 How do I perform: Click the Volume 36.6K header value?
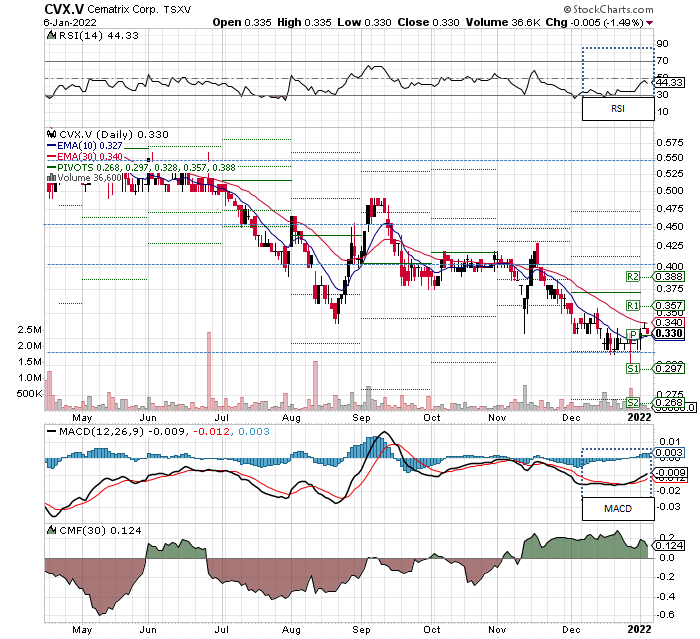503,22
